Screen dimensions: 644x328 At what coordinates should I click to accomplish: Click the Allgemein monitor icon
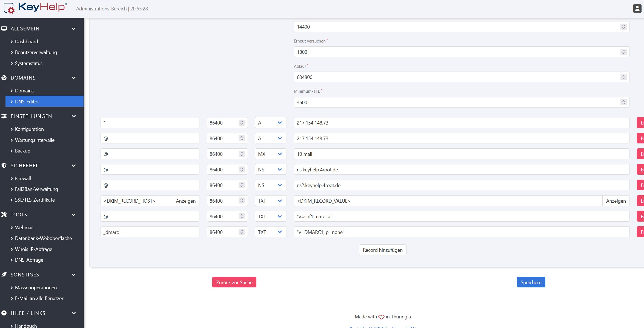(x=4, y=29)
